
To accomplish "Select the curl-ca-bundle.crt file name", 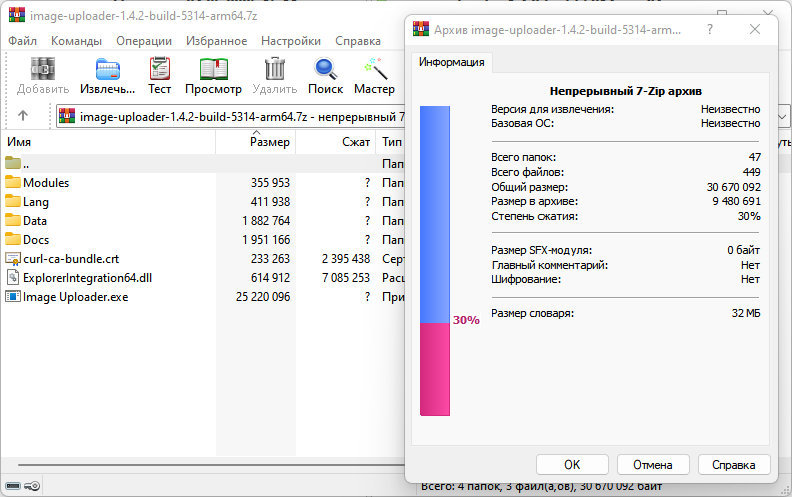I will (x=71, y=259).
